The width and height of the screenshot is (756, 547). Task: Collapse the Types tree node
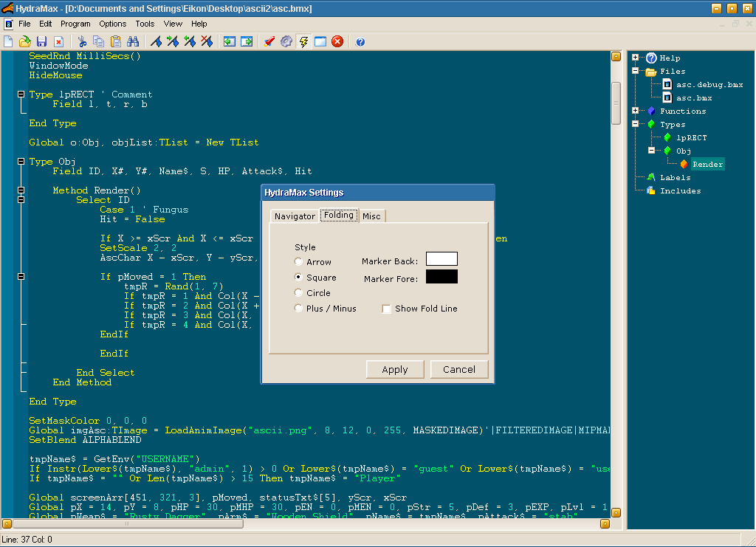pos(635,124)
